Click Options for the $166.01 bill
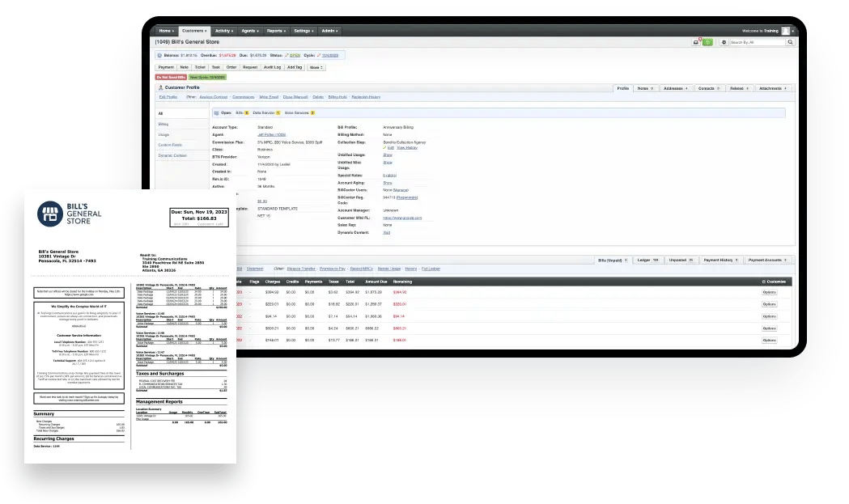849x504 pixels. [770, 341]
